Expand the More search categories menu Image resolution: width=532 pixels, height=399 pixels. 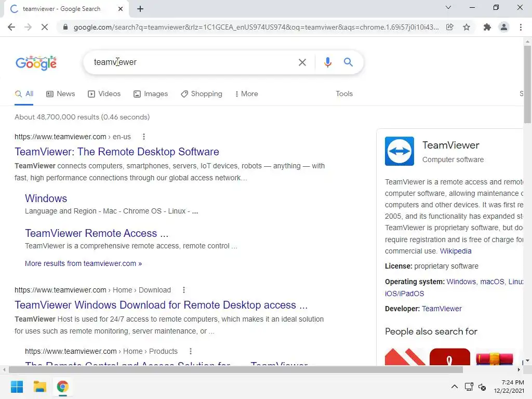pos(247,94)
